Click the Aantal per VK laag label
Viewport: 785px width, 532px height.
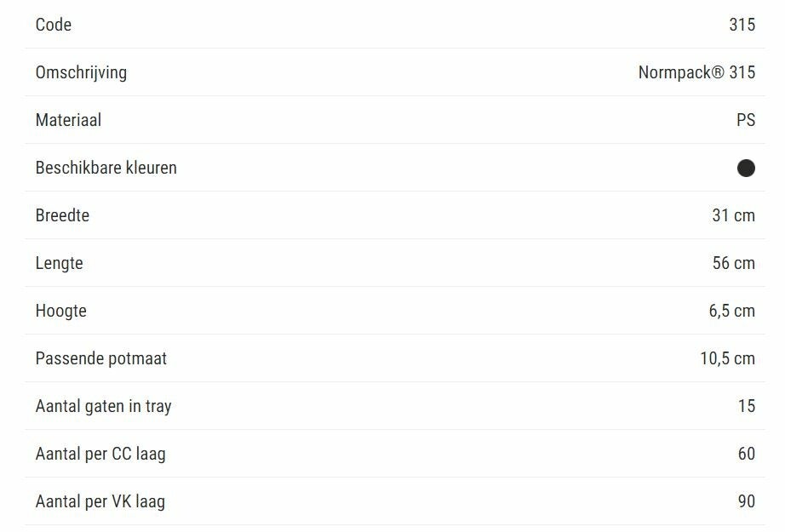100,501
